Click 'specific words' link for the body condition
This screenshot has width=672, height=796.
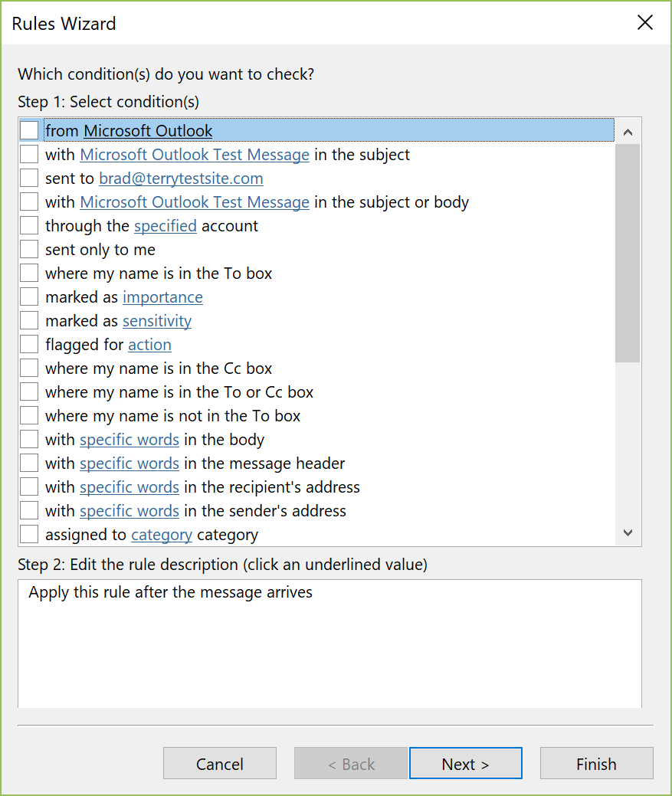pos(129,440)
